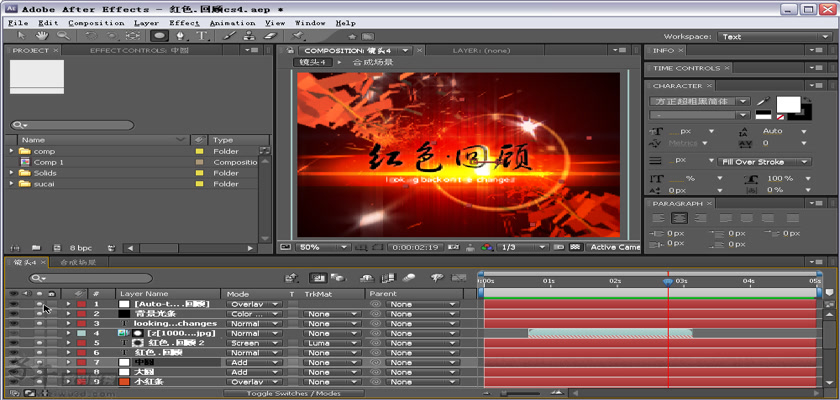This screenshot has width=840, height=400.
Task: Left-align text in Paragraph panel
Action: 659,218
